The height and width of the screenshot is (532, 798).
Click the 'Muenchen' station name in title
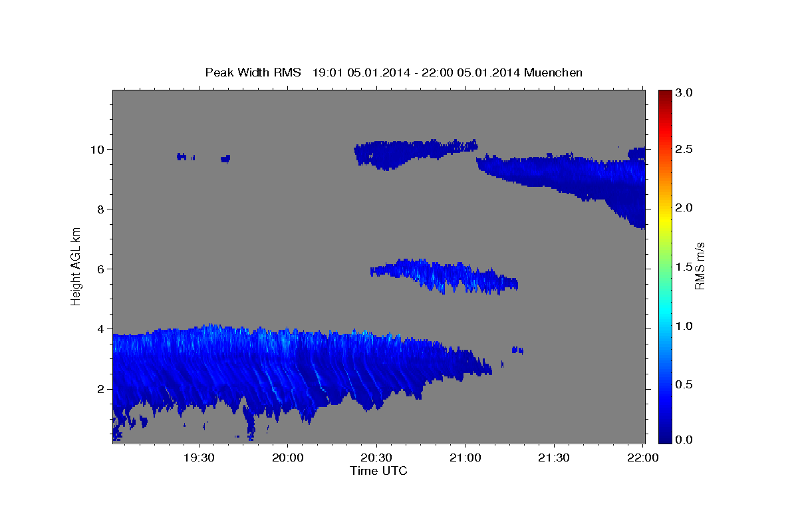click(553, 72)
